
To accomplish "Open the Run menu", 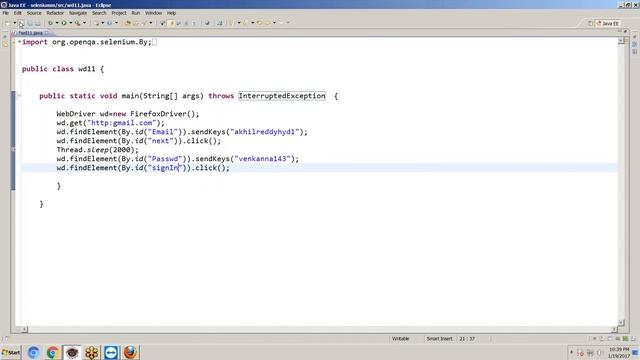I will coord(136,13).
